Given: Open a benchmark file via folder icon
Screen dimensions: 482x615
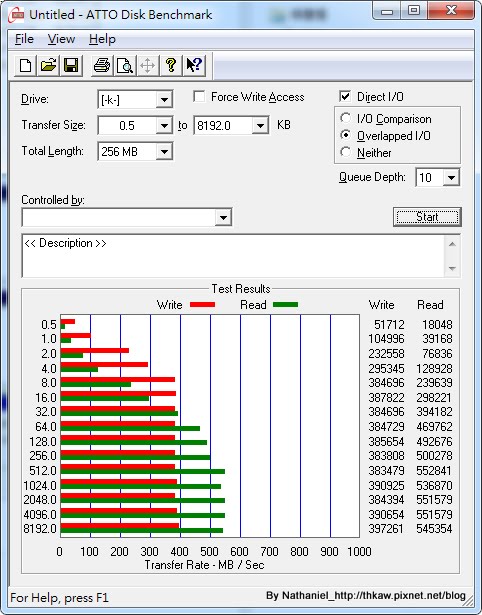Looking at the screenshot, I should pos(48,65).
